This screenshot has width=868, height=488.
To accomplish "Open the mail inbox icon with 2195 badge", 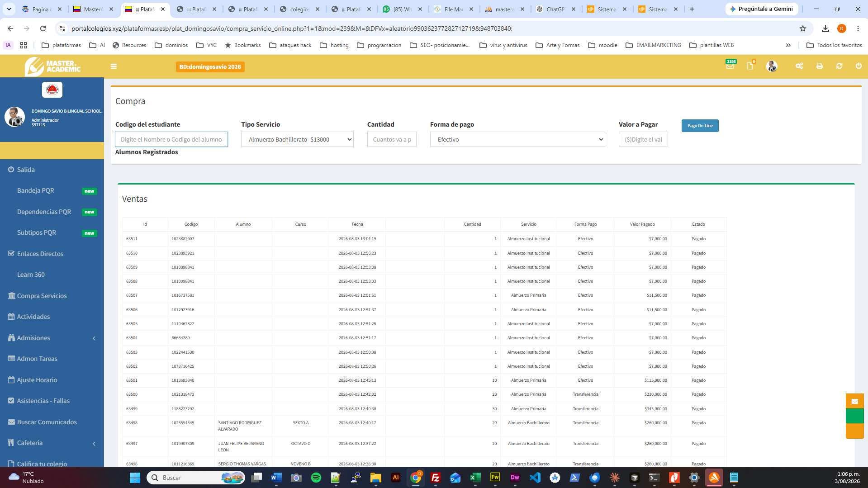I will coord(730,66).
